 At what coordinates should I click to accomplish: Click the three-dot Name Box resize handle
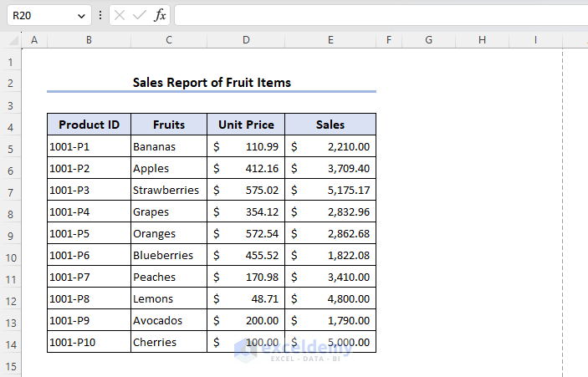(101, 16)
